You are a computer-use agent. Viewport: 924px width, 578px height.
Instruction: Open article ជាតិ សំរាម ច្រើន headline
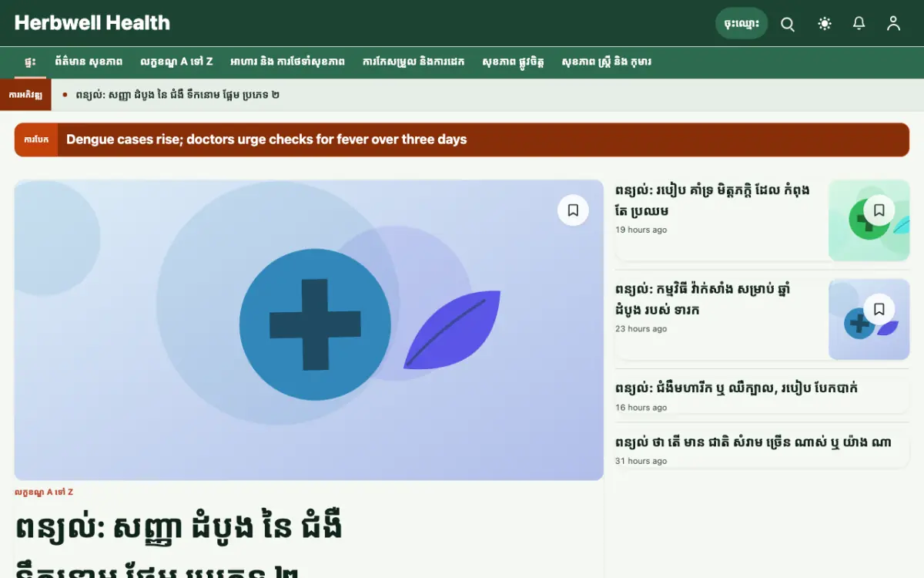[753, 442]
